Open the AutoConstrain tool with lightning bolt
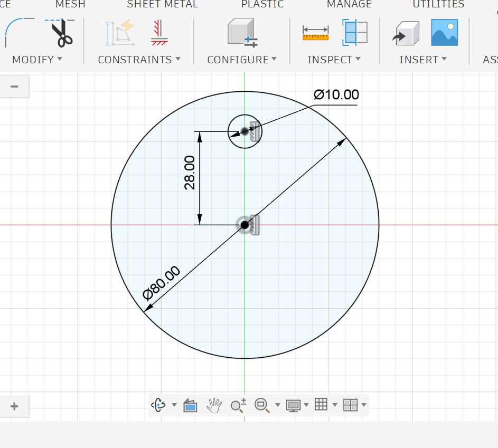This screenshot has height=448, width=498. tap(119, 32)
